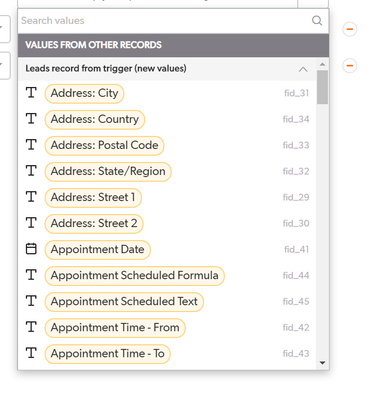This screenshot has height=400, width=383.
Task: Click the scroll down arrow of the list
Action: [x=322, y=363]
